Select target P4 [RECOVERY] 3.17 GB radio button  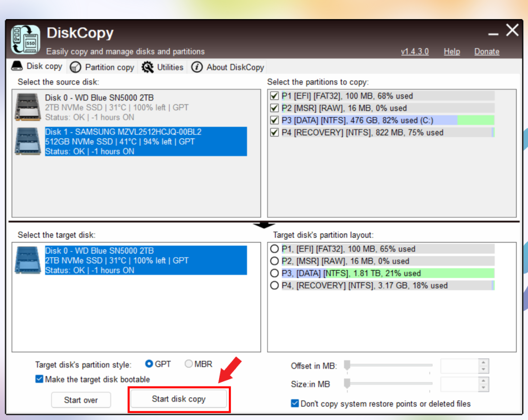click(274, 285)
